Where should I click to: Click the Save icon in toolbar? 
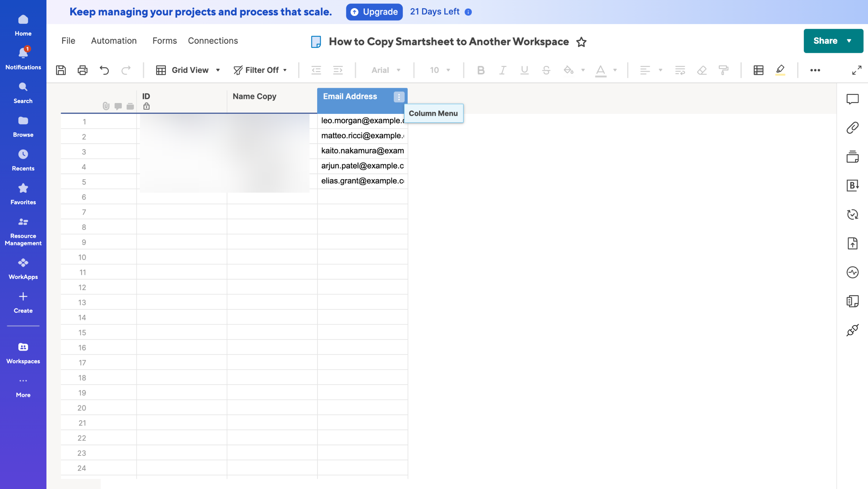[x=61, y=70]
